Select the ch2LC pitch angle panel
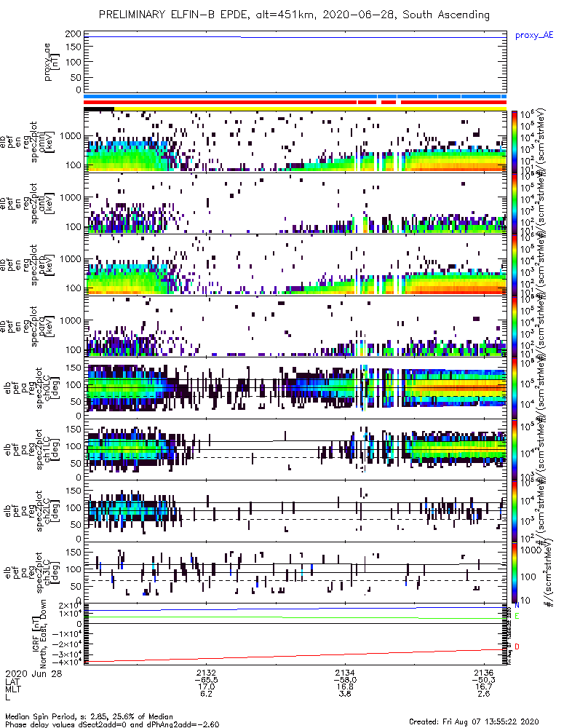 coord(295,511)
